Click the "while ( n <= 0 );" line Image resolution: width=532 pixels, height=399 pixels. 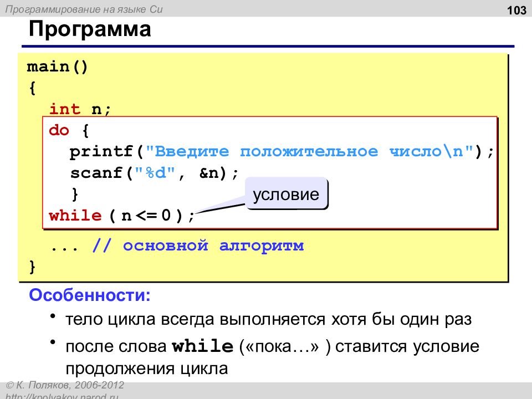tap(122, 216)
